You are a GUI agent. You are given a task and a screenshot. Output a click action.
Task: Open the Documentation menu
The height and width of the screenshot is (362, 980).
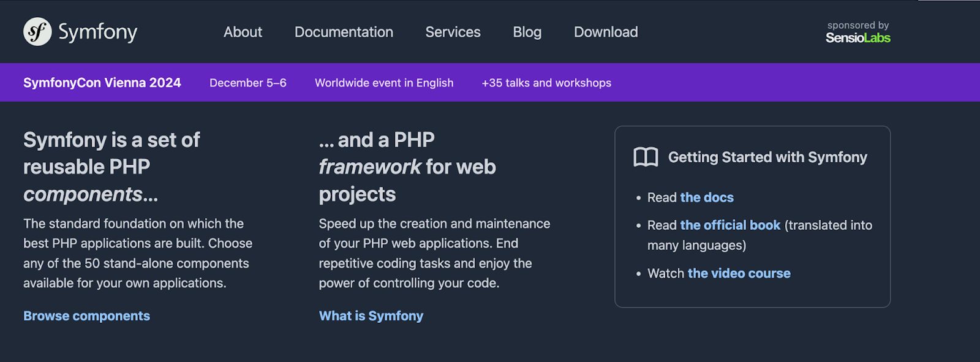344,32
